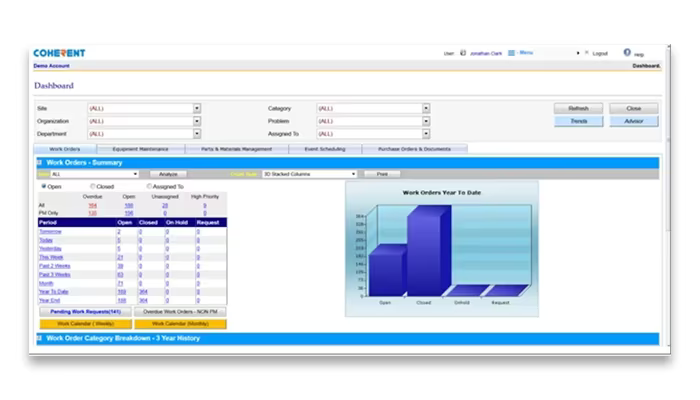Click the All row High Priority count

click(x=204, y=205)
